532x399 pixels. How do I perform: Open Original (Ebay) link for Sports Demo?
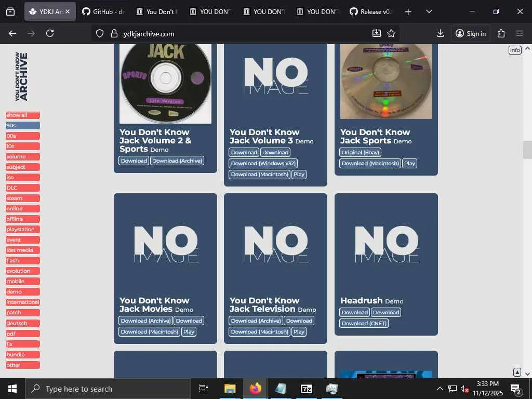(x=361, y=153)
